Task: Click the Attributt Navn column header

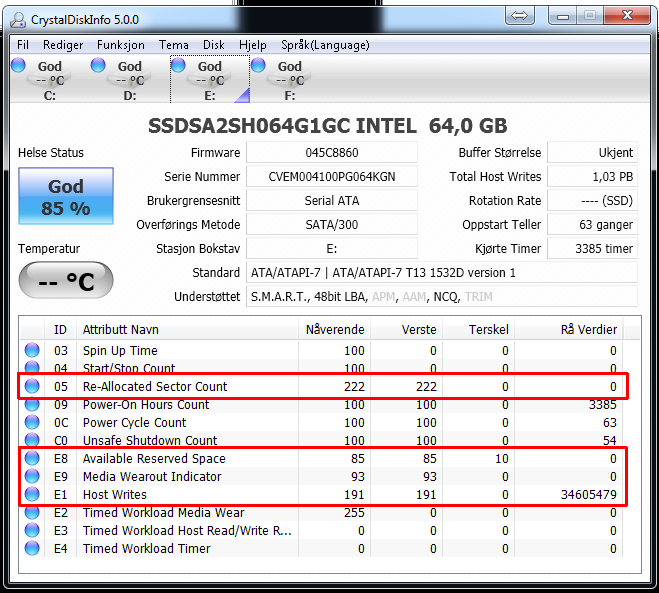Action: (187, 329)
